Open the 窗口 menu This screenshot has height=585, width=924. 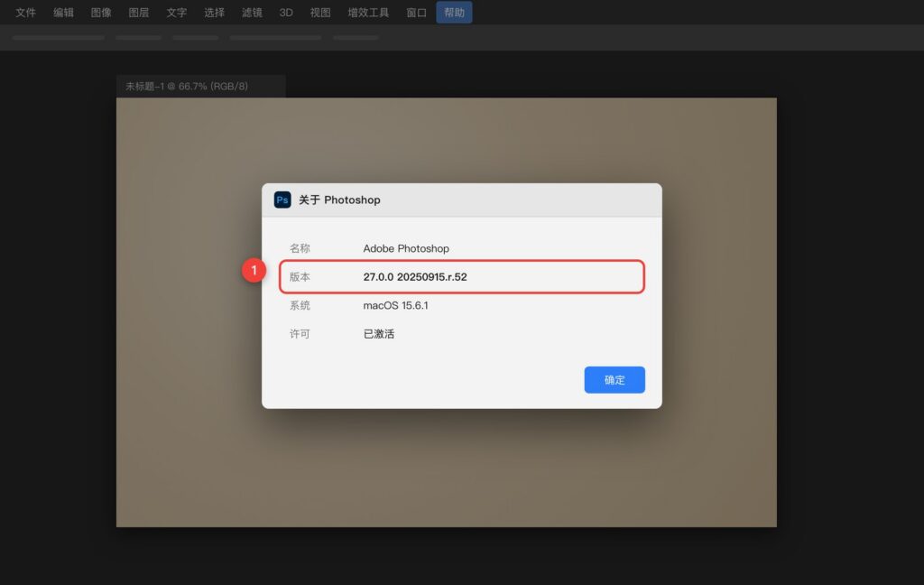[416, 13]
